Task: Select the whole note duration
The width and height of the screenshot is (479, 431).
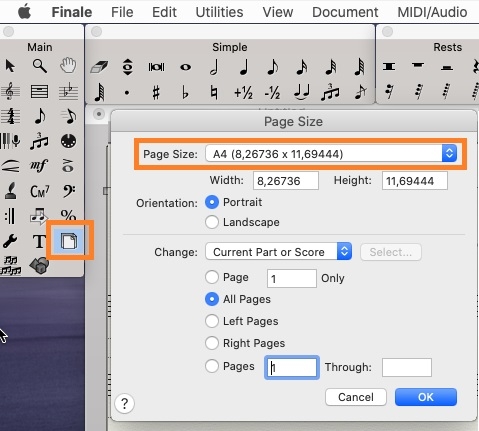Action: coord(186,67)
